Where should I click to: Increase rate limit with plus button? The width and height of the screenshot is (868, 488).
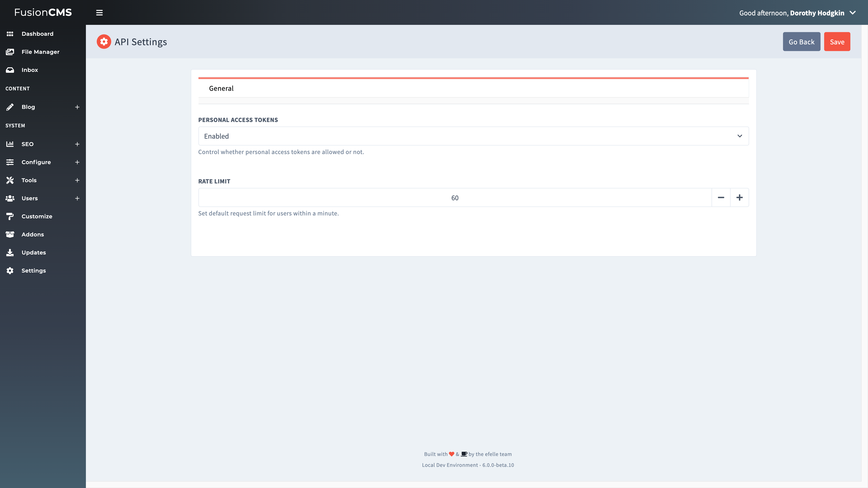coord(739,198)
